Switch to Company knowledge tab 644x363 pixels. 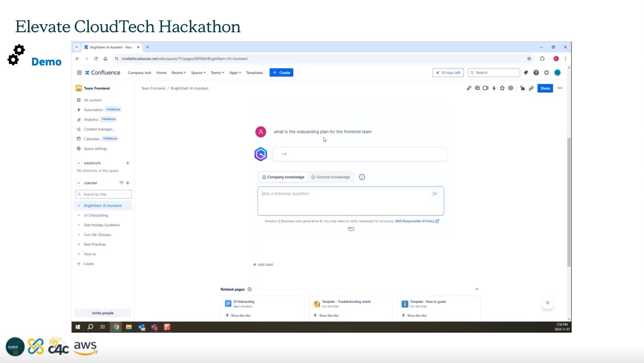(283, 177)
